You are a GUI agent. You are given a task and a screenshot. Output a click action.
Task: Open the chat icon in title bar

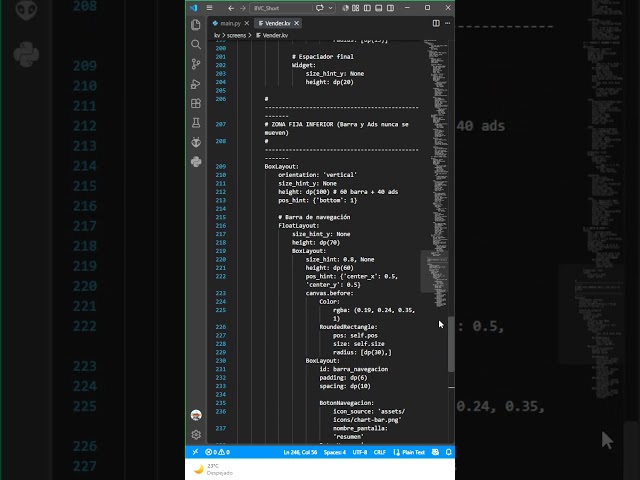pos(320,8)
